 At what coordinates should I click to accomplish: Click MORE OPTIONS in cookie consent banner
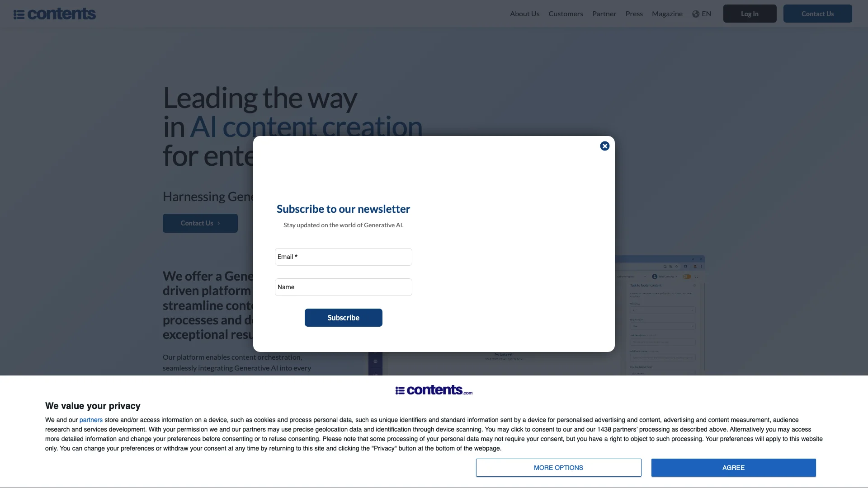(558, 468)
